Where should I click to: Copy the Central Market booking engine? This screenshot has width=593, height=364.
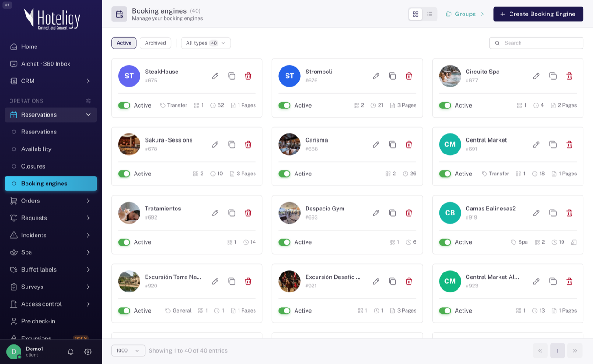553,144
